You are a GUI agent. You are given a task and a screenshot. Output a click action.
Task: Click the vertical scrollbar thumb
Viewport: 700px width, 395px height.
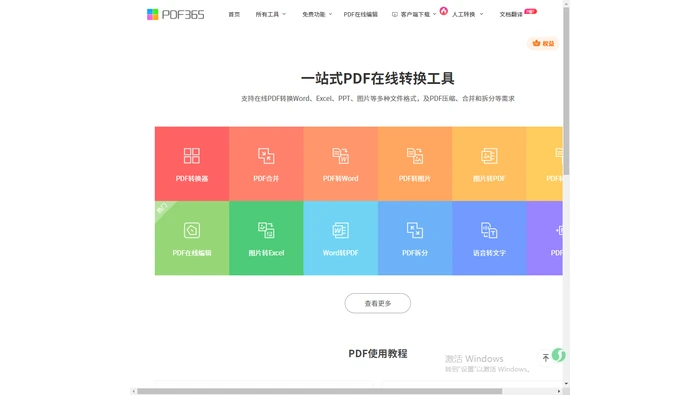(x=566, y=91)
